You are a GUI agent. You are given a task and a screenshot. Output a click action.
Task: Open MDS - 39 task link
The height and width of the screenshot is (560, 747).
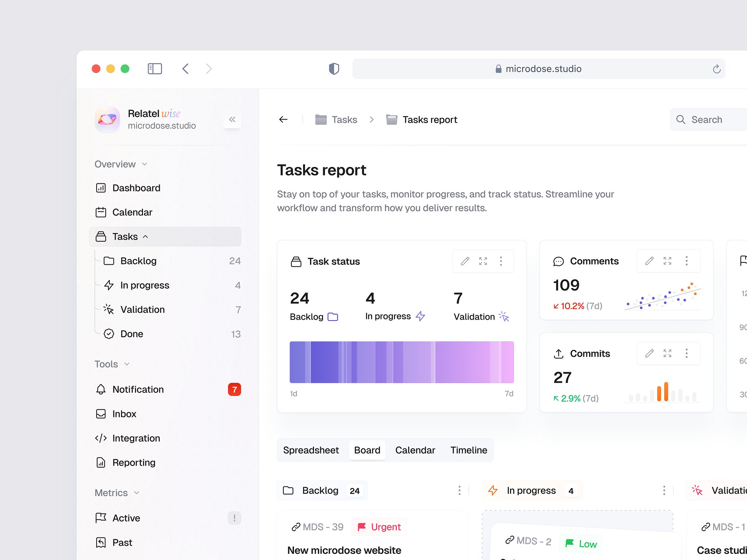coord(317,527)
